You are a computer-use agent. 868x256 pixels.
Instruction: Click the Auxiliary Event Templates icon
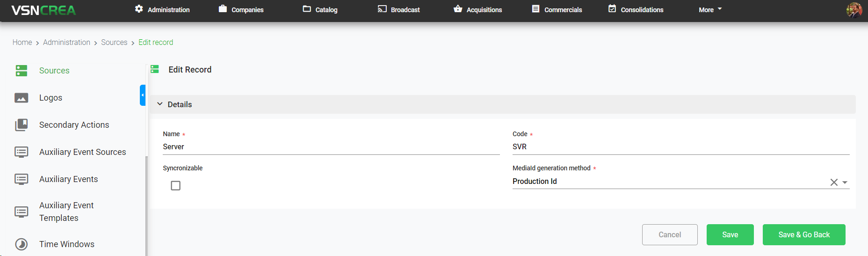click(22, 212)
